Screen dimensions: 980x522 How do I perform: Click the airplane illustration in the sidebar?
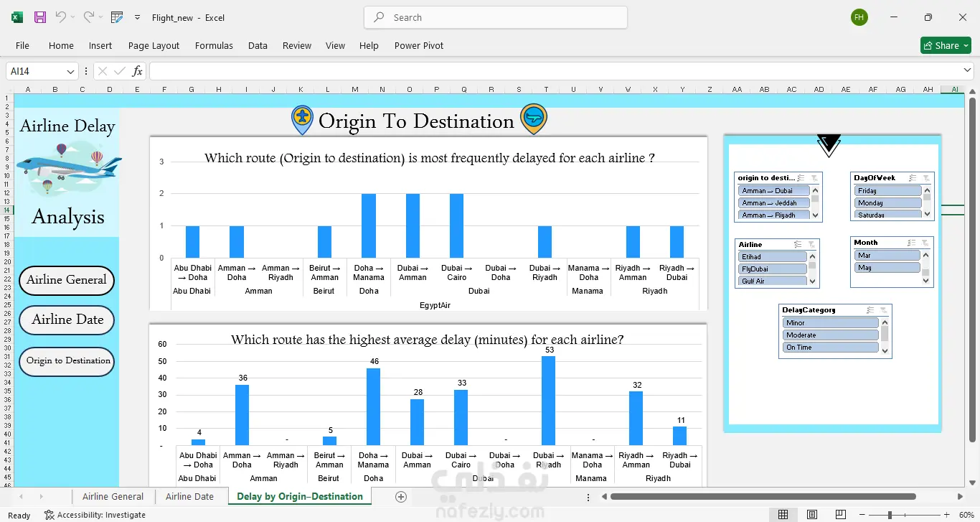(69, 169)
